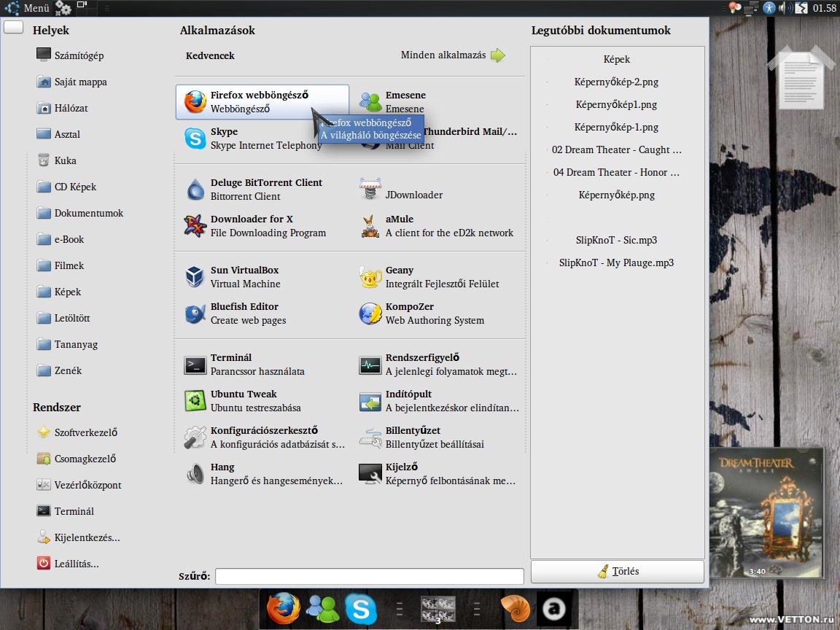
Task: Open Kijelző display settings
Action: [x=438, y=473]
